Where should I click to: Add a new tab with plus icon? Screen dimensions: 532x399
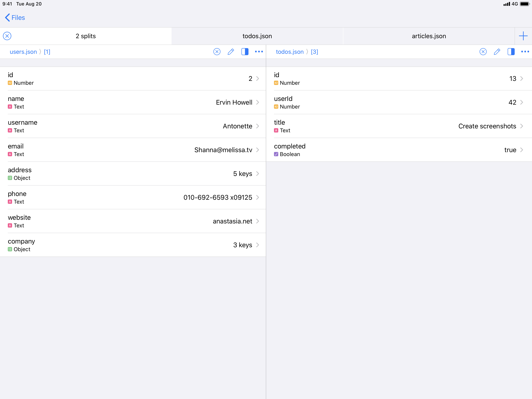(523, 36)
